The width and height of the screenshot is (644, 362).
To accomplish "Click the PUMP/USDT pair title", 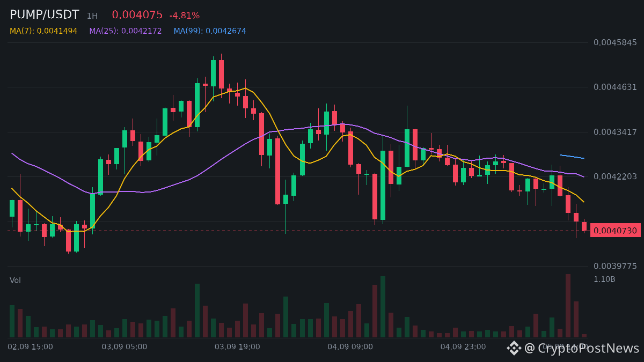I will 45,15.
